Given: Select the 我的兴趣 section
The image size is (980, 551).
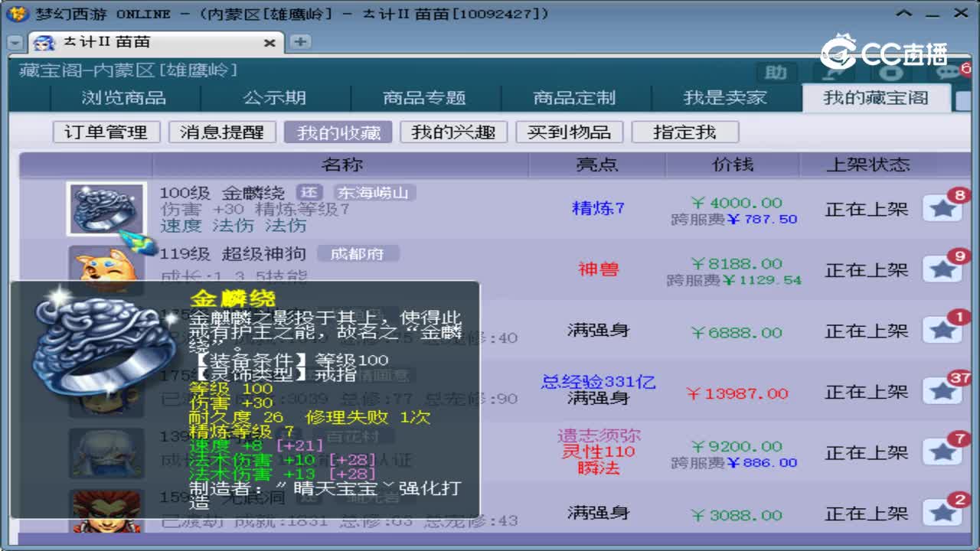Looking at the screenshot, I should pyautogui.click(x=454, y=132).
